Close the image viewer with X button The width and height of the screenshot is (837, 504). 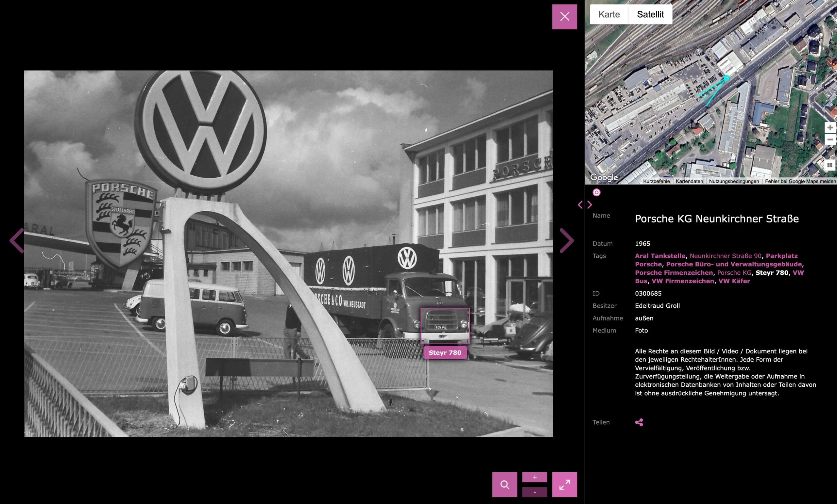(565, 17)
